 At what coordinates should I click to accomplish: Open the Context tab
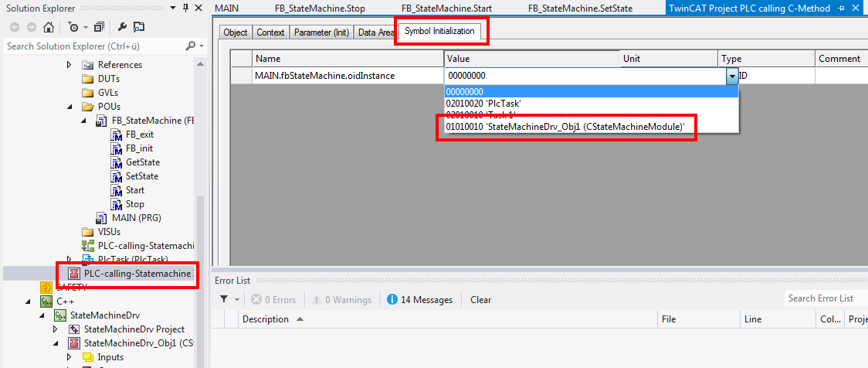270,32
